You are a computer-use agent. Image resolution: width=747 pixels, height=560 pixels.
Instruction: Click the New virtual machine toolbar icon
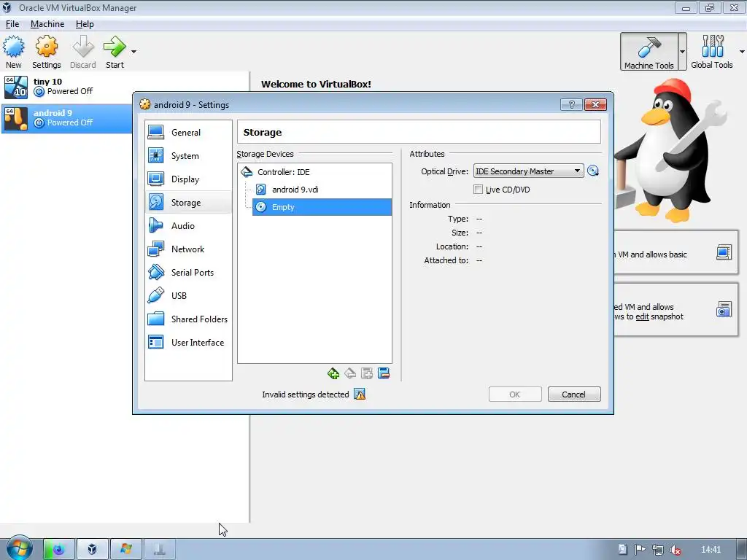(13, 52)
